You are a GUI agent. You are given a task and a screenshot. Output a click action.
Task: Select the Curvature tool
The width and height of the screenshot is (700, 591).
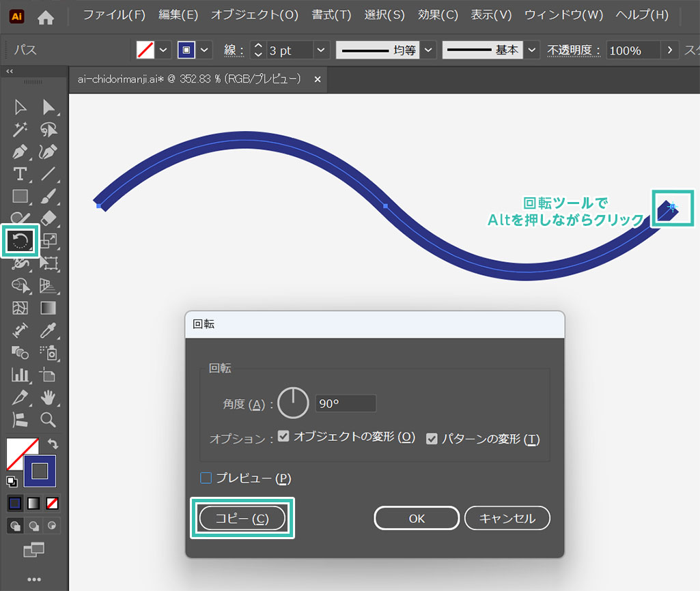tap(48, 152)
